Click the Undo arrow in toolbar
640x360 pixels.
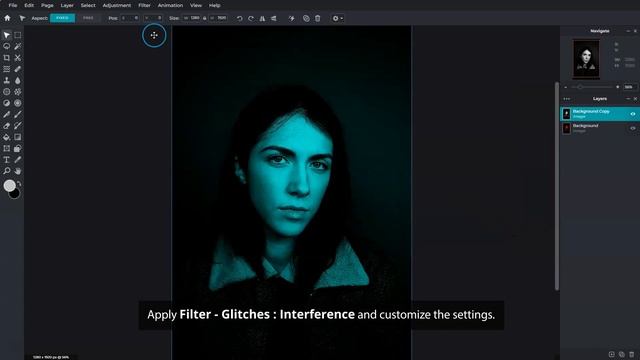pyautogui.click(x=240, y=18)
